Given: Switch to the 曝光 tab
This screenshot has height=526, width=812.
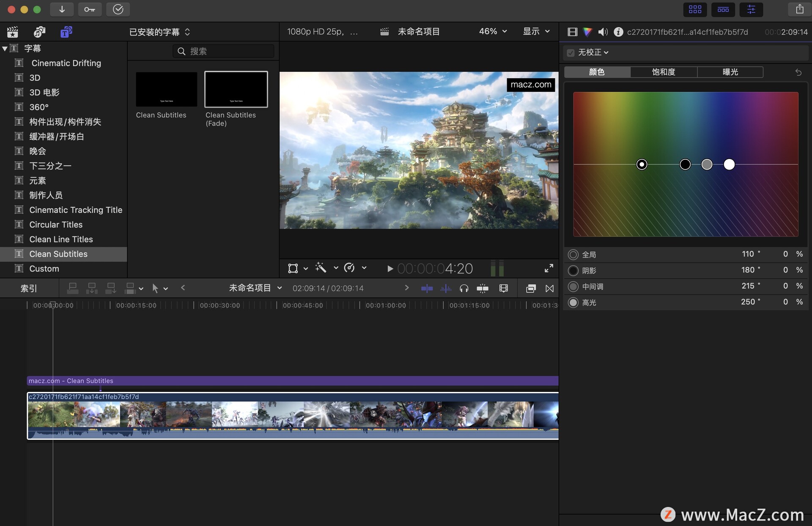Looking at the screenshot, I should point(730,72).
